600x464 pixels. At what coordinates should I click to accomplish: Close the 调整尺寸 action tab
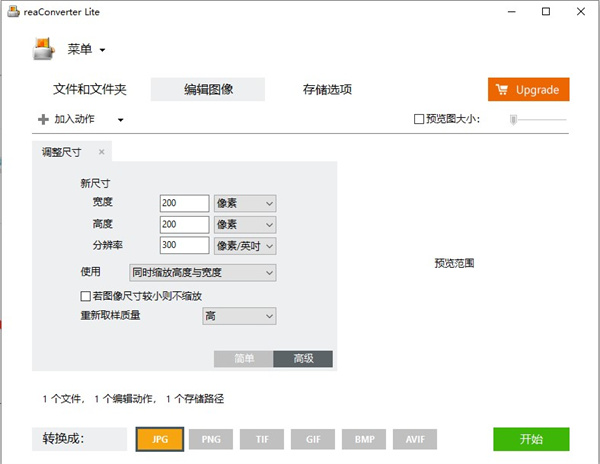tap(102, 152)
